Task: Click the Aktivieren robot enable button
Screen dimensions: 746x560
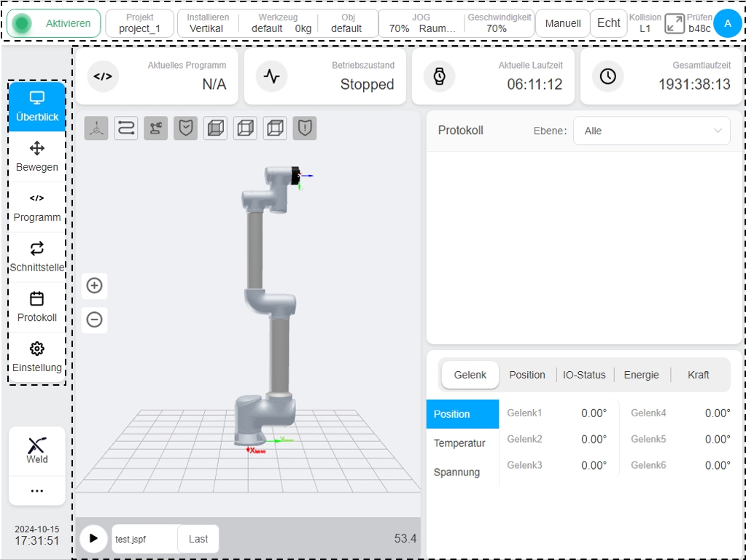Action: (x=54, y=23)
